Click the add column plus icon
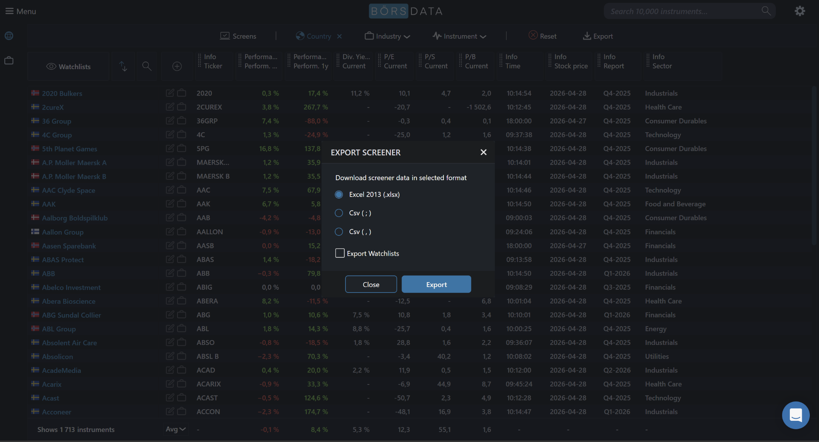 [x=177, y=66]
